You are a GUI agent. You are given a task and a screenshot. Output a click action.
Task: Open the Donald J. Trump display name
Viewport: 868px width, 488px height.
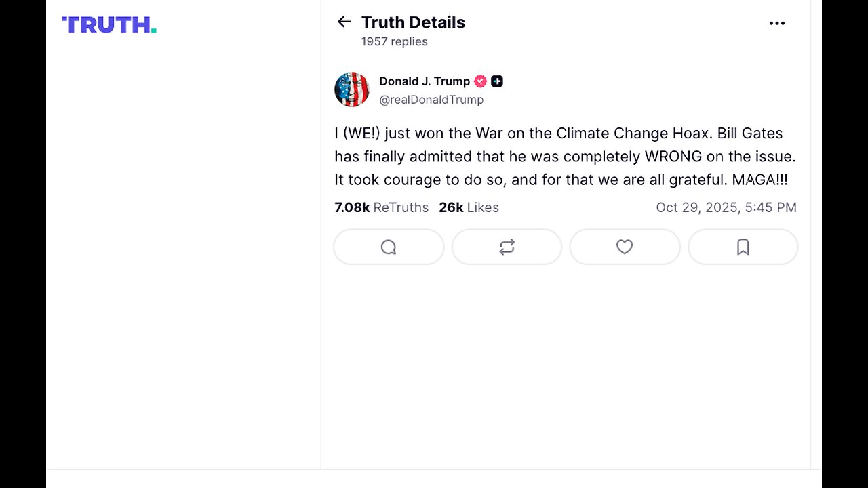(x=424, y=81)
